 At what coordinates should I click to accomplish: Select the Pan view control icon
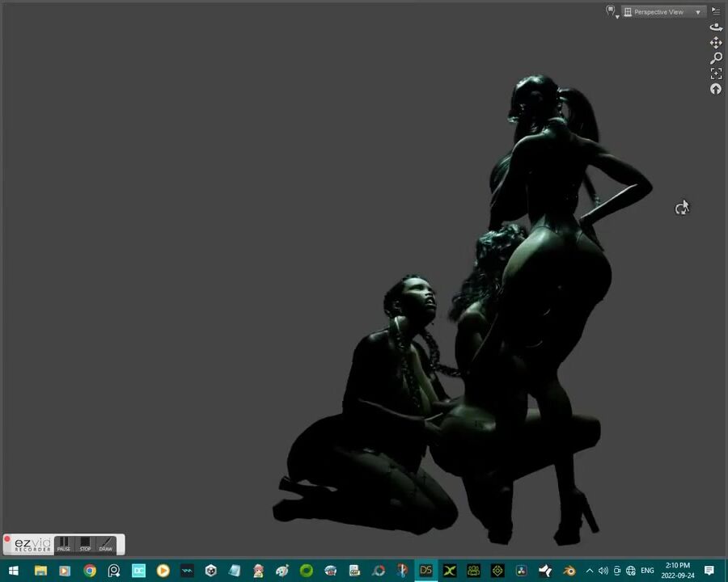[x=716, y=42]
